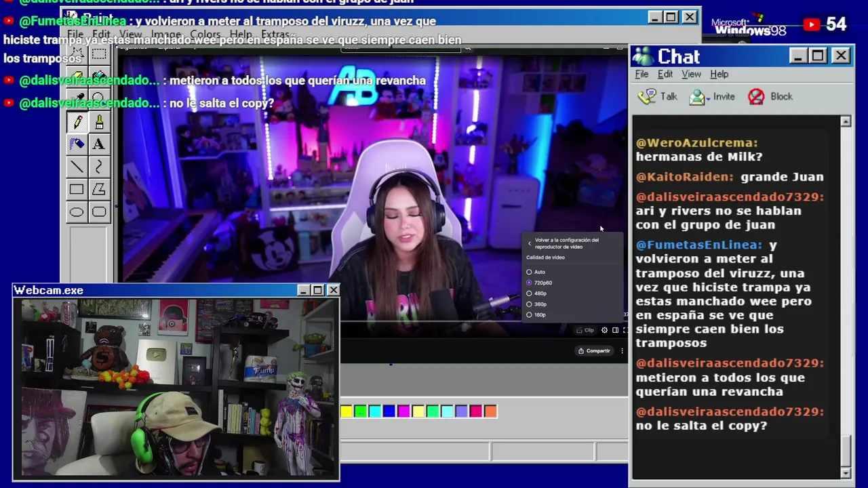868x488 pixels.
Task: Select 720p60 video quality
Action: 539,283
